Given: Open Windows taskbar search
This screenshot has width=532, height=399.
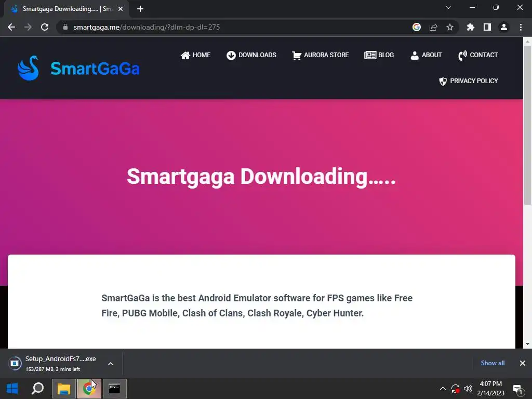Looking at the screenshot, I should 37,389.
